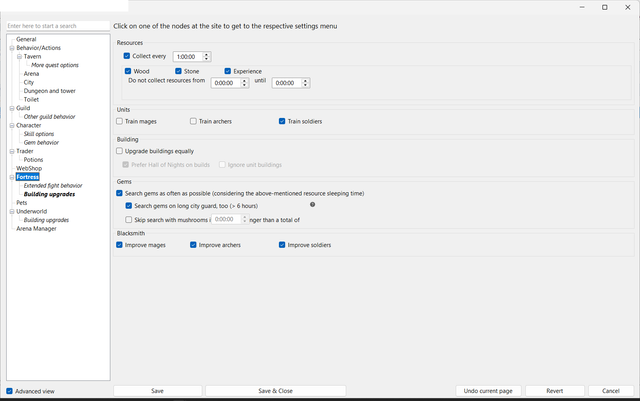This screenshot has height=401, width=640.
Task: Increase the 'Do not collect from' time
Action: 244,80
